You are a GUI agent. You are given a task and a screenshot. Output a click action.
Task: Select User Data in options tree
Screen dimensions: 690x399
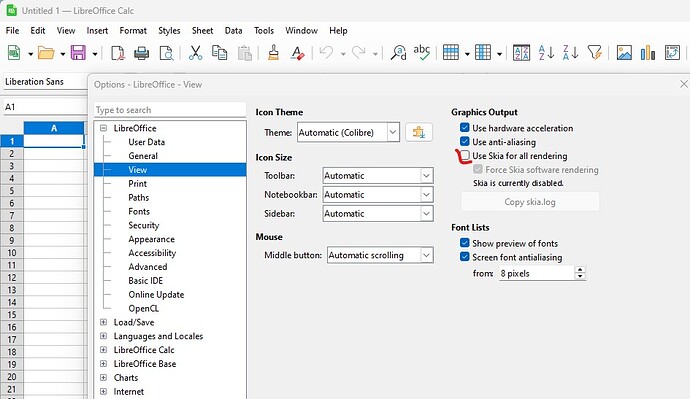point(147,142)
